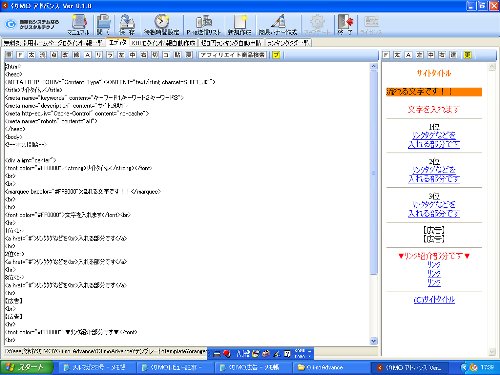This screenshot has height=375, width=500.
Task: Click the preview pane scrollbar up arrow
Action: tap(492, 67)
